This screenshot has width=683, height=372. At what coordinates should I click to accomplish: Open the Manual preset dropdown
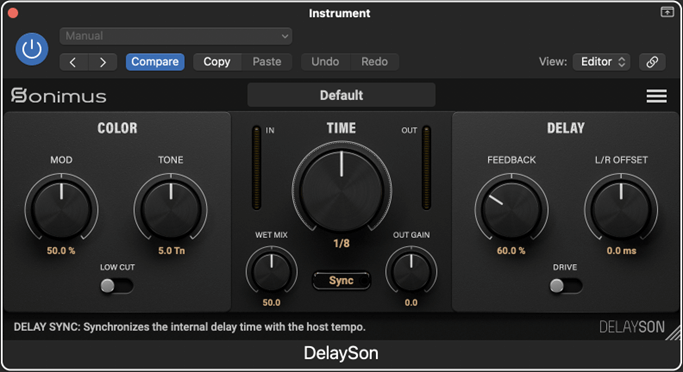pos(176,36)
